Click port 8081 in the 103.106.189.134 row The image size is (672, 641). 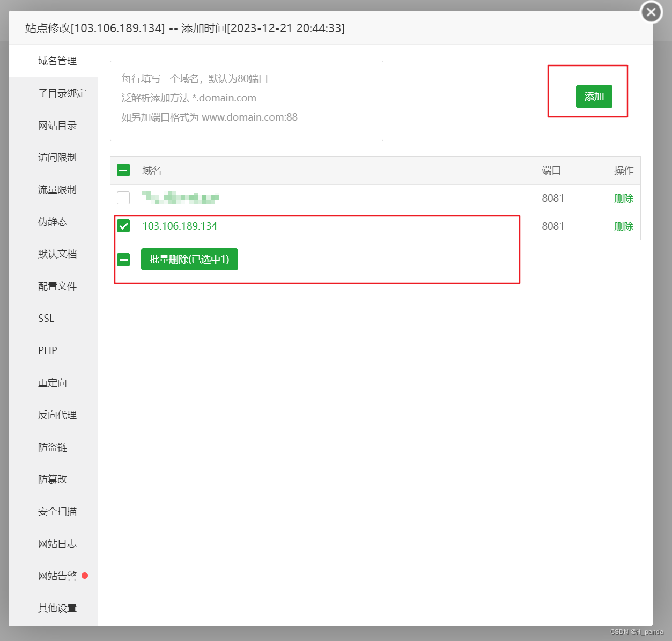[x=553, y=226]
